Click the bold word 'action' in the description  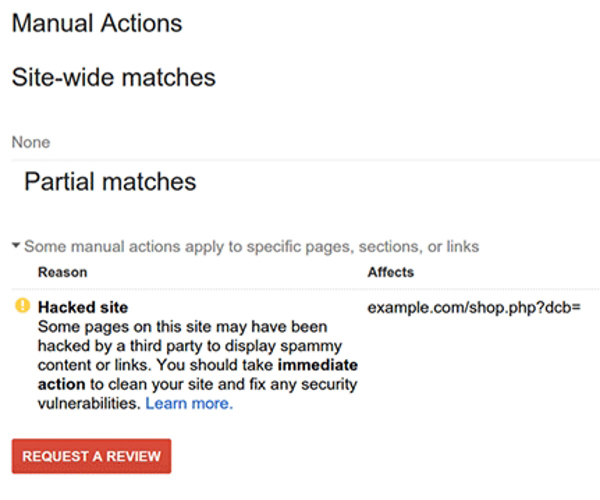[x=62, y=384]
